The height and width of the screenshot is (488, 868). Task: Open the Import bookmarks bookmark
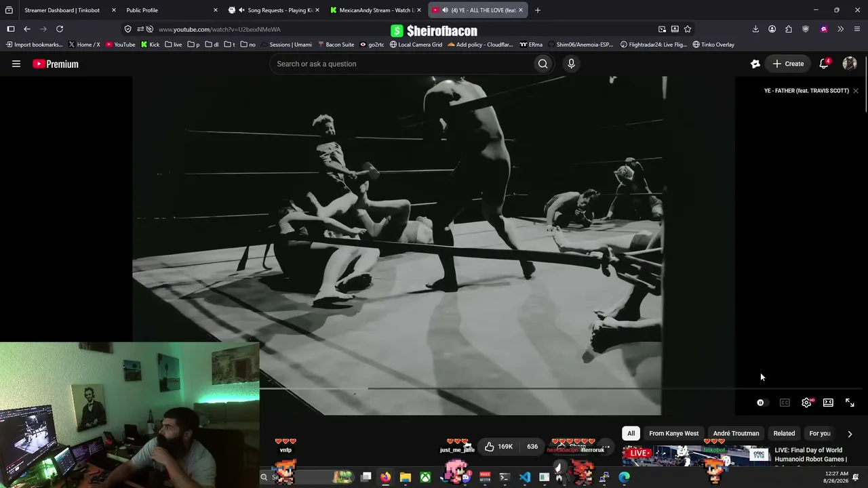34,45
